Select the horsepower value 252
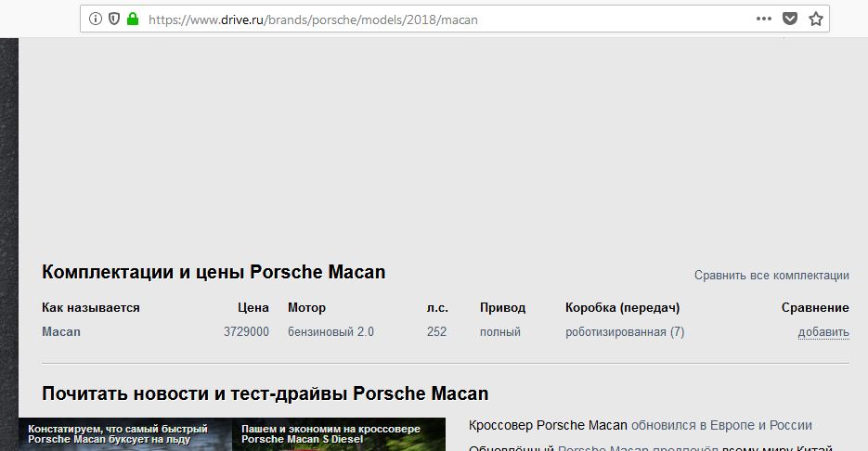Screen dimensions: 868x451 coord(436,332)
